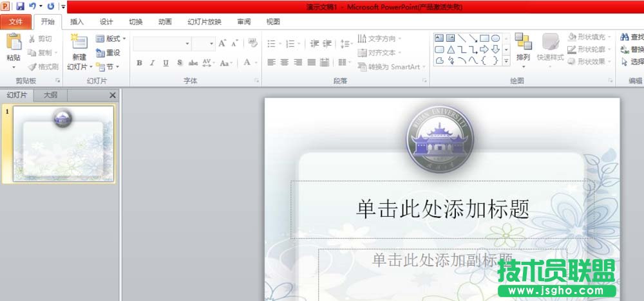This screenshot has width=644, height=301.
Task: Click Reset (重设) slide button
Action: (108, 53)
